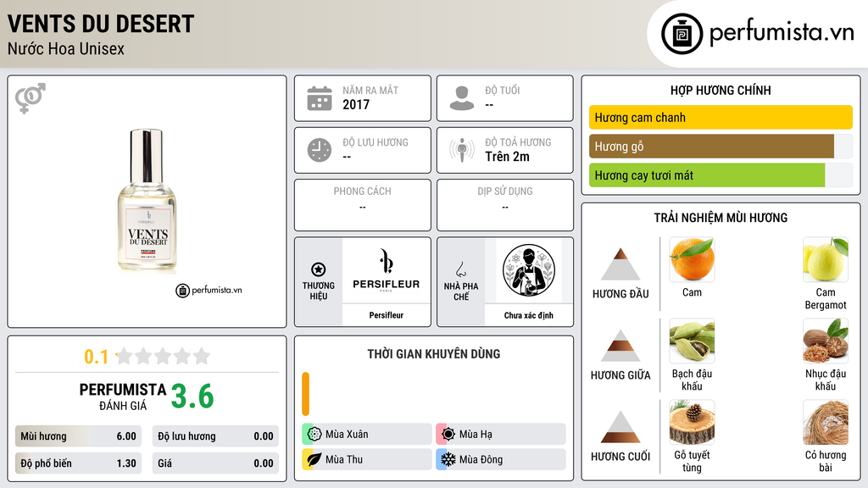Screen dimensions: 868x488
Task: Click the Mùa Đông season label
Action: 481,459
